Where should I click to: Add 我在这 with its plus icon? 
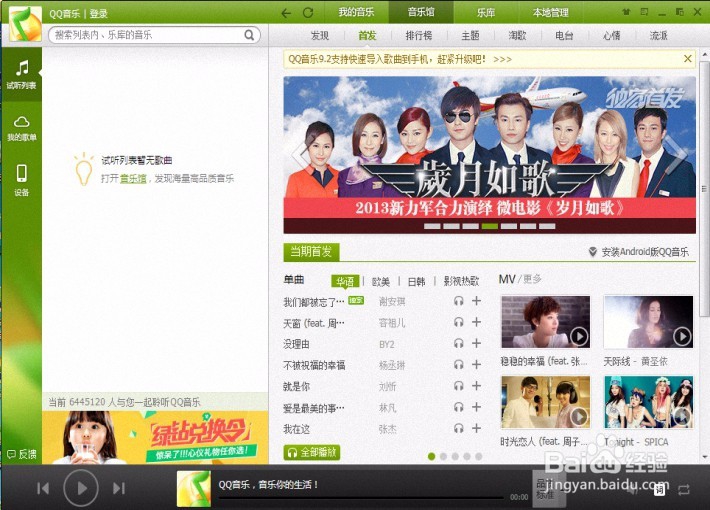(476, 428)
